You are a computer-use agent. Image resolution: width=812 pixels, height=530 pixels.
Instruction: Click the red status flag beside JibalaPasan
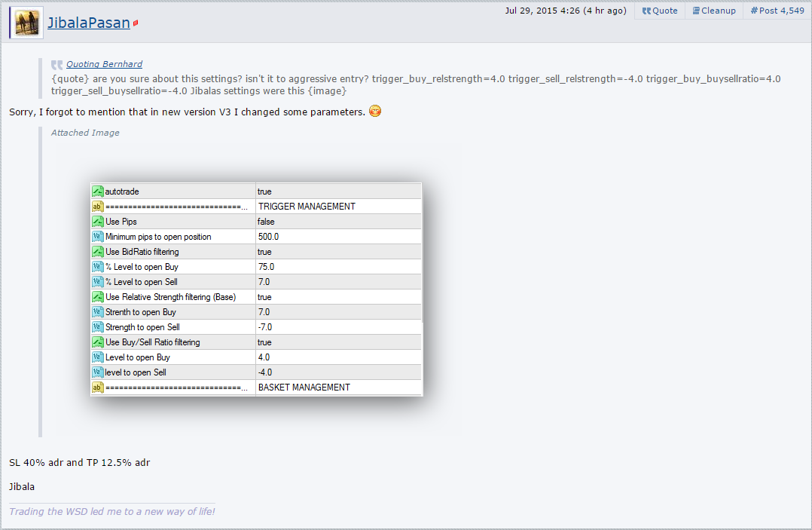coord(135,23)
